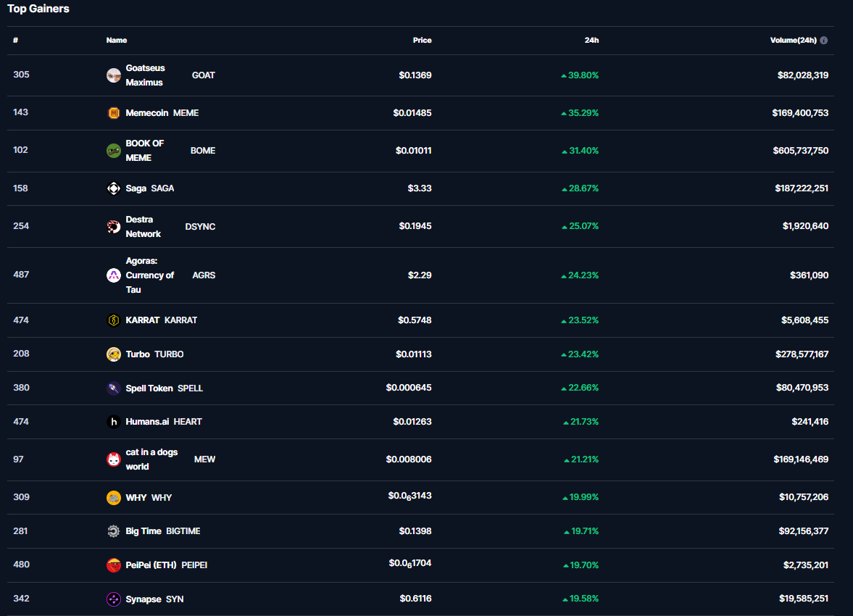
Task: Open the Agoras: Currency of Tau page
Action: point(149,275)
